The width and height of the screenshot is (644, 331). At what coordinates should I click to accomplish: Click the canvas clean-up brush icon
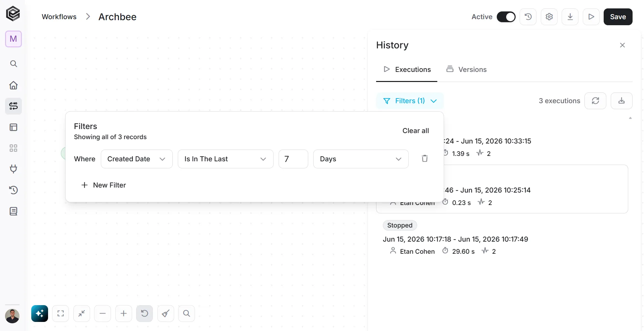(166, 314)
